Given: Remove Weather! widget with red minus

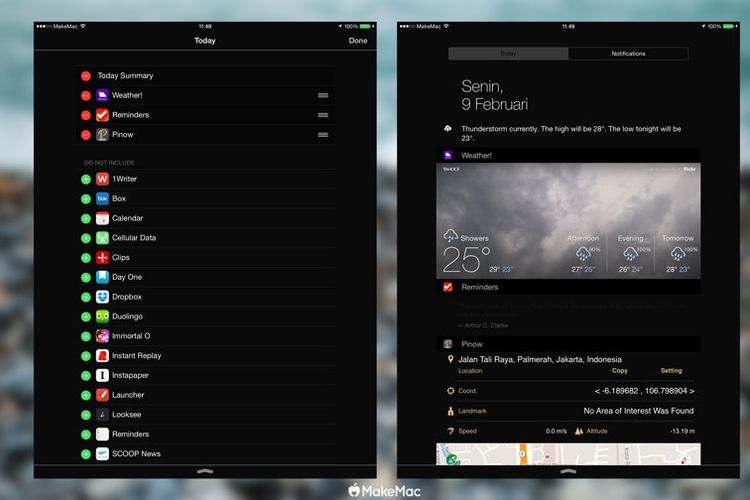Looking at the screenshot, I should pyautogui.click(x=86, y=95).
